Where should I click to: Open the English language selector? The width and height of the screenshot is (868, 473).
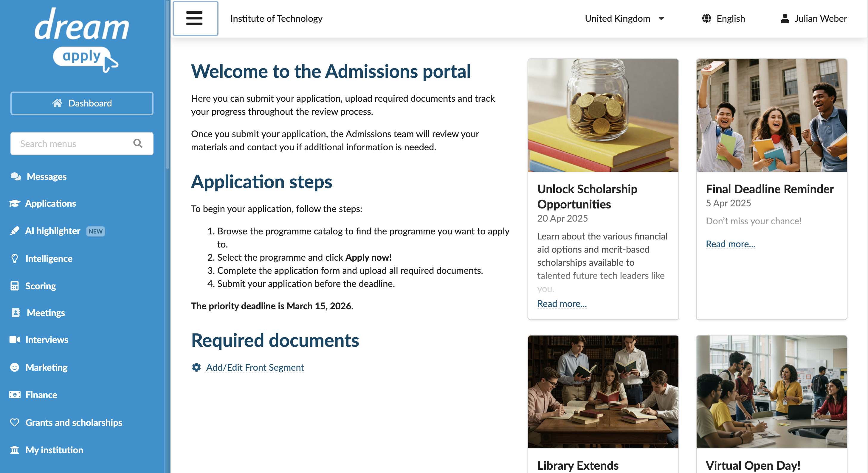pos(723,18)
